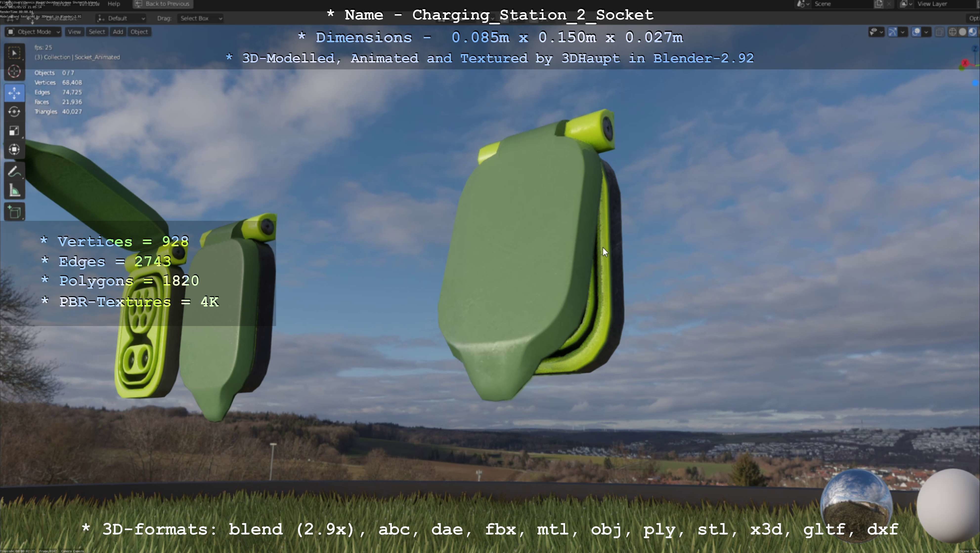980x553 pixels.
Task: Click the delete scene X icon
Action: pos(889,4)
